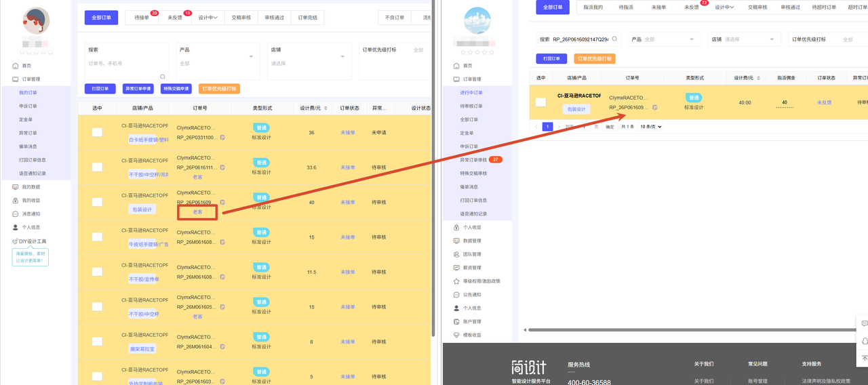The image size is (868, 385).
Task: Open 消息通知 icon in left window
Action: pos(16,214)
